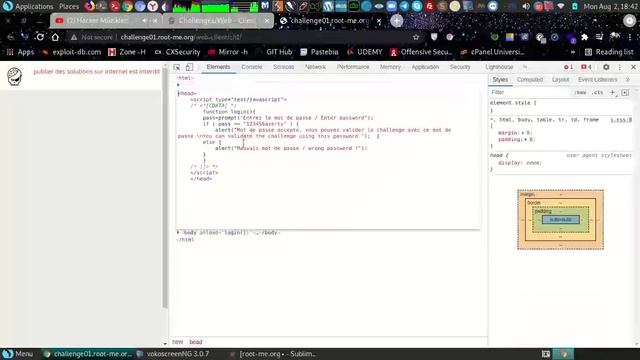
Task: Activate the DevTools inspect element picker
Action: click(x=177, y=67)
